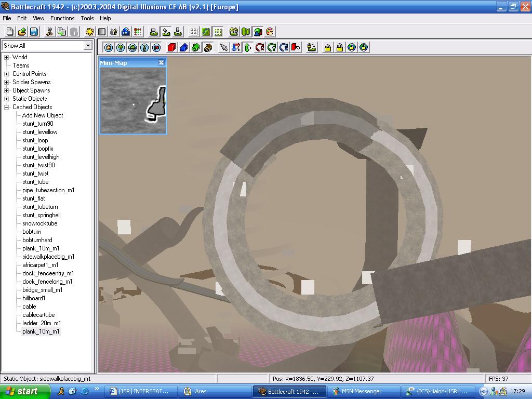
Task: Click the blue cube icon
Action: pos(183,47)
